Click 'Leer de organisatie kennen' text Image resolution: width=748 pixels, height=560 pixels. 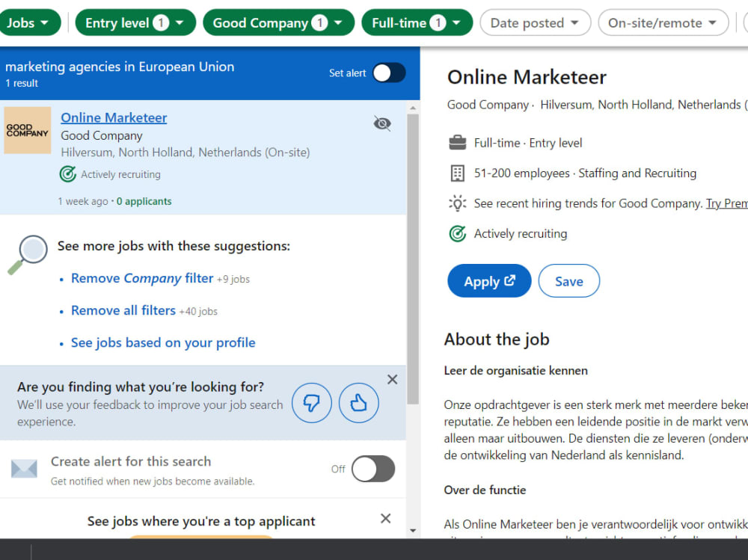[x=515, y=371]
